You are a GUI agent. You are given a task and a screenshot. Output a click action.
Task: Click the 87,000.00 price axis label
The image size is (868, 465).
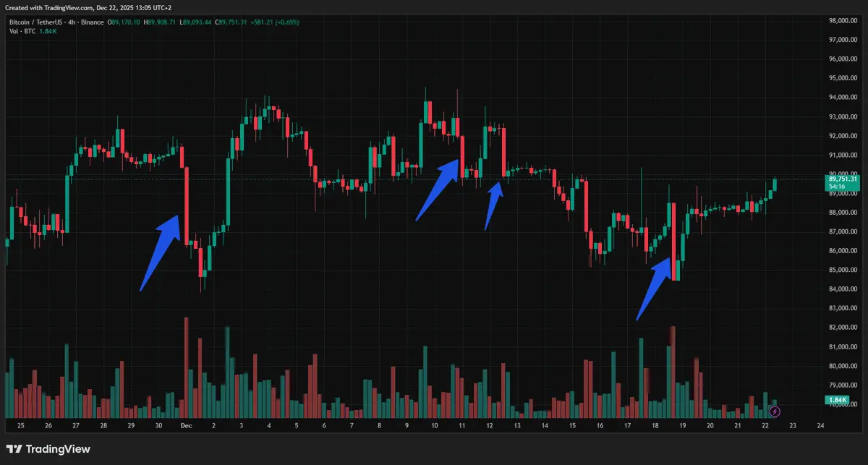(843, 231)
